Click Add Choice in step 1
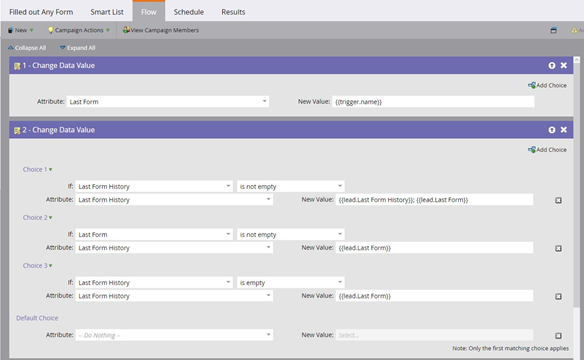The image size is (584, 360). pos(547,85)
